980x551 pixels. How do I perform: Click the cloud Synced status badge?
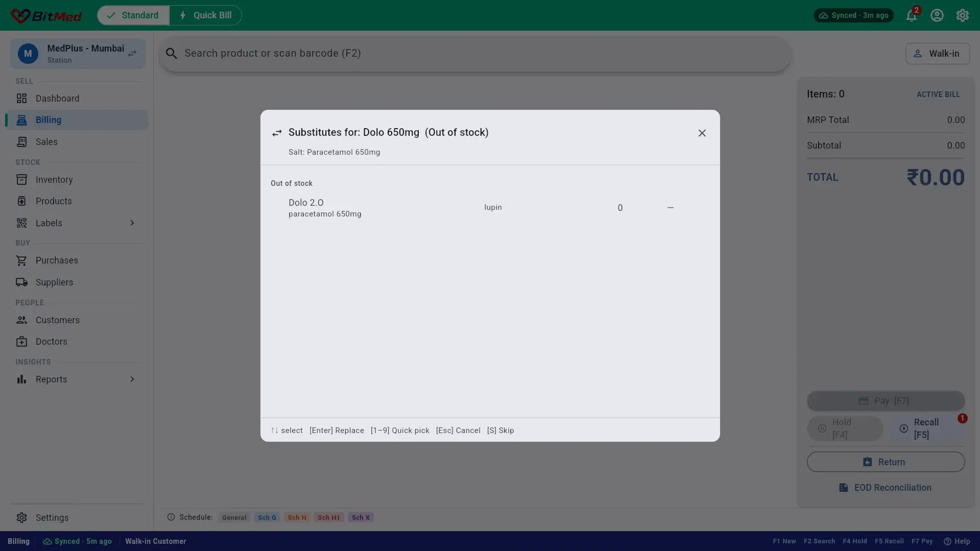(x=853, y=15)
